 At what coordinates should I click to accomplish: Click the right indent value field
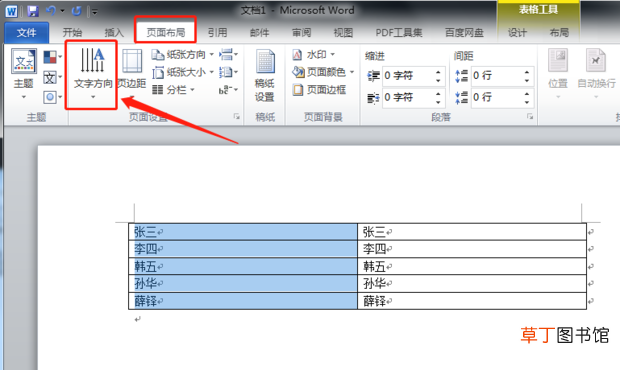[408, 98]
